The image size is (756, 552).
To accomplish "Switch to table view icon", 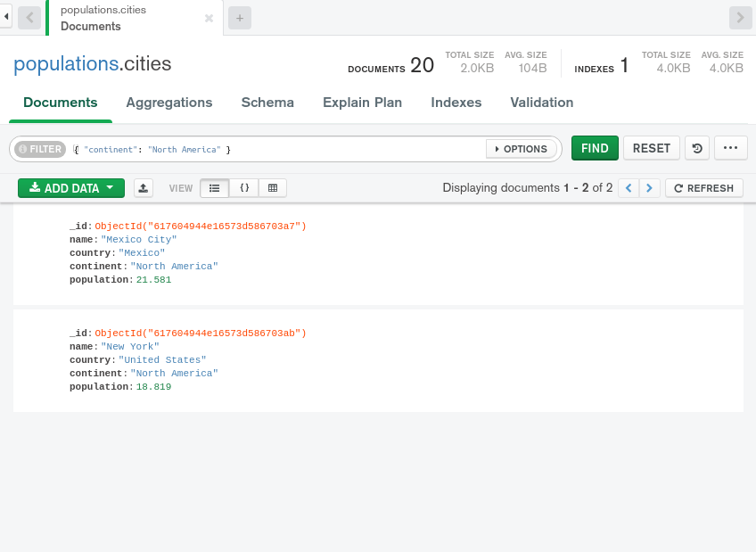I will (x=272, y=187).
